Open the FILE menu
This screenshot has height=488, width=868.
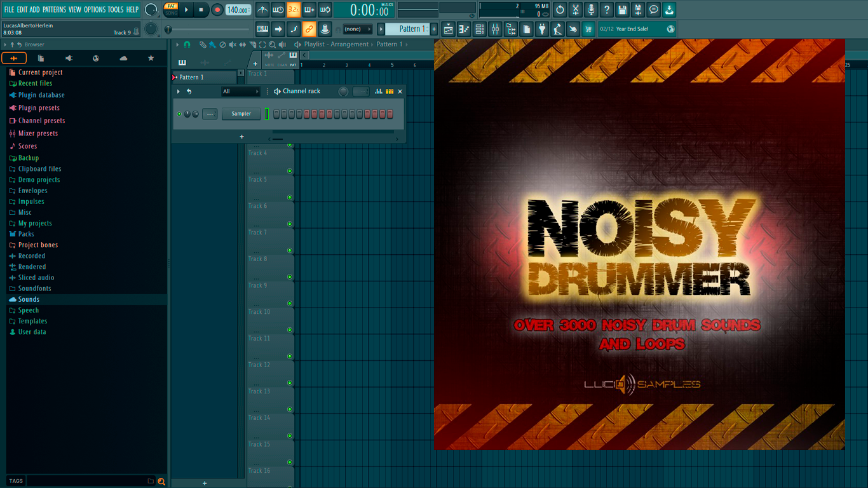click(x=9, y=10)
